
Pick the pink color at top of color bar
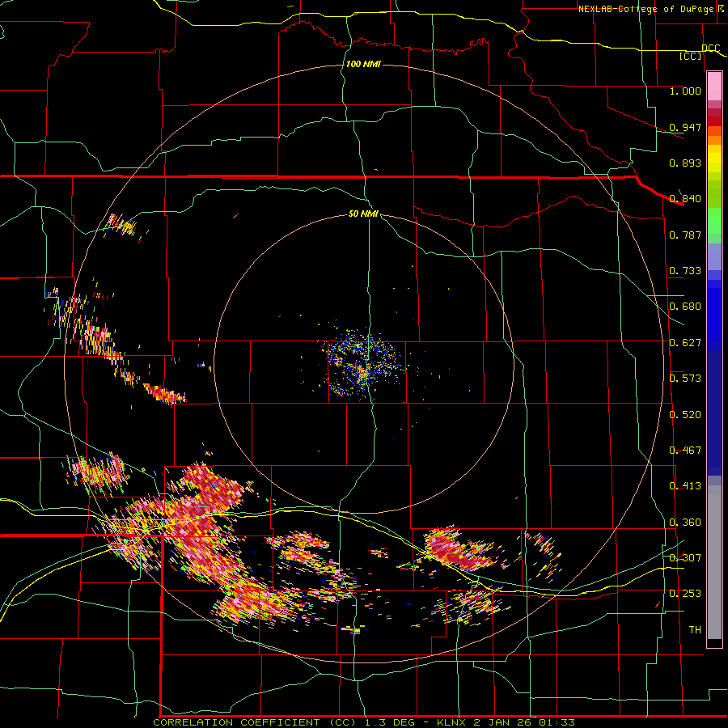pos(714,86)
